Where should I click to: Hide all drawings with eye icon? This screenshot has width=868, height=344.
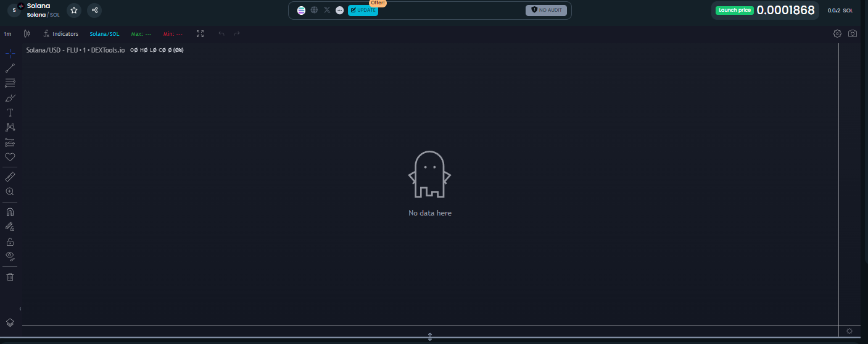tap(10, 256)
